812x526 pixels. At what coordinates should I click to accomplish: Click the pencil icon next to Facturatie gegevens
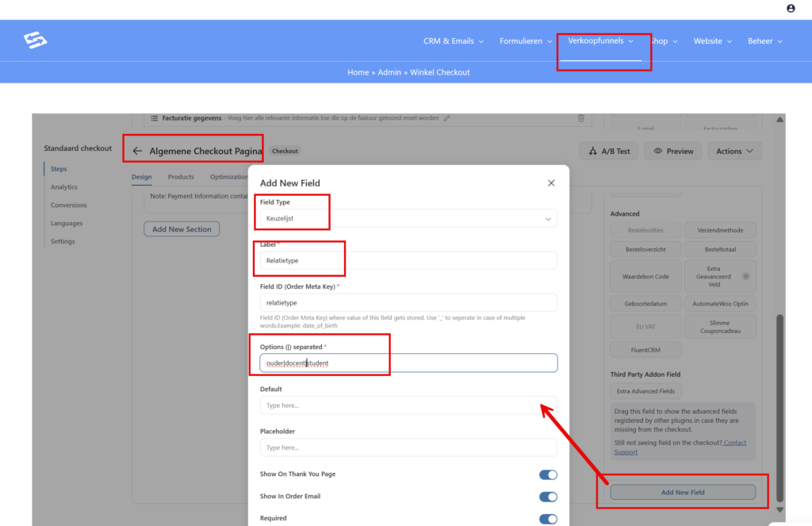[447, 118]
